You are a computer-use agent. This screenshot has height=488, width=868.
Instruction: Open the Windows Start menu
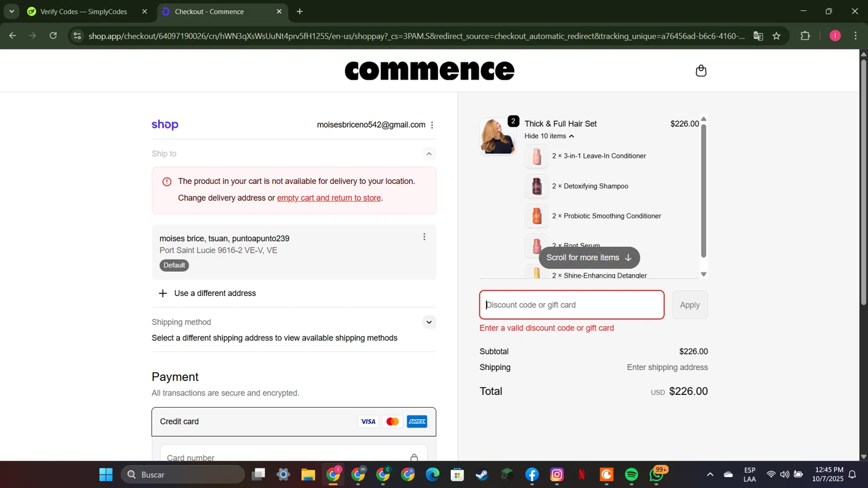(106, 475)
